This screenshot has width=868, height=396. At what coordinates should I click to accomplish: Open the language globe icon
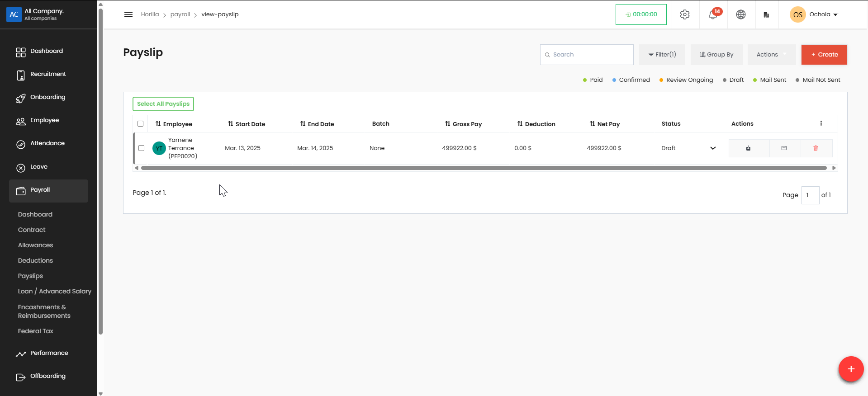click(x=741, y=14)
